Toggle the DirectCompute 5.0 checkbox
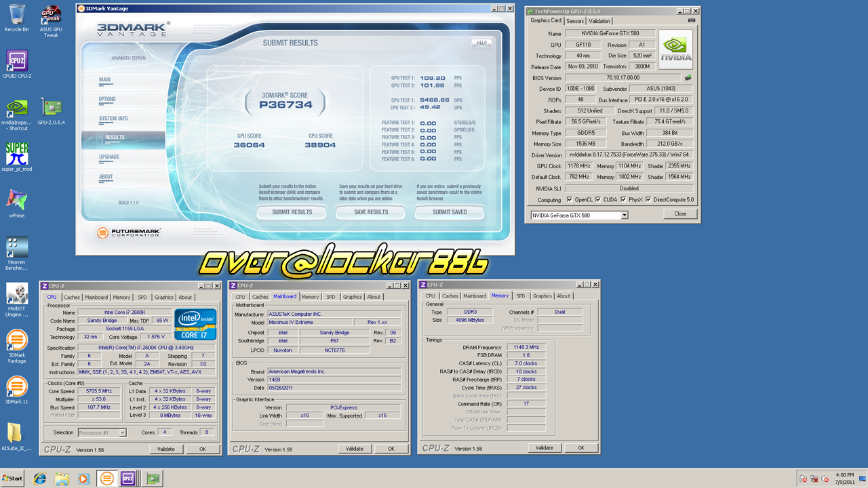This screenshot has width=868, height=488. tap(648, 200)
